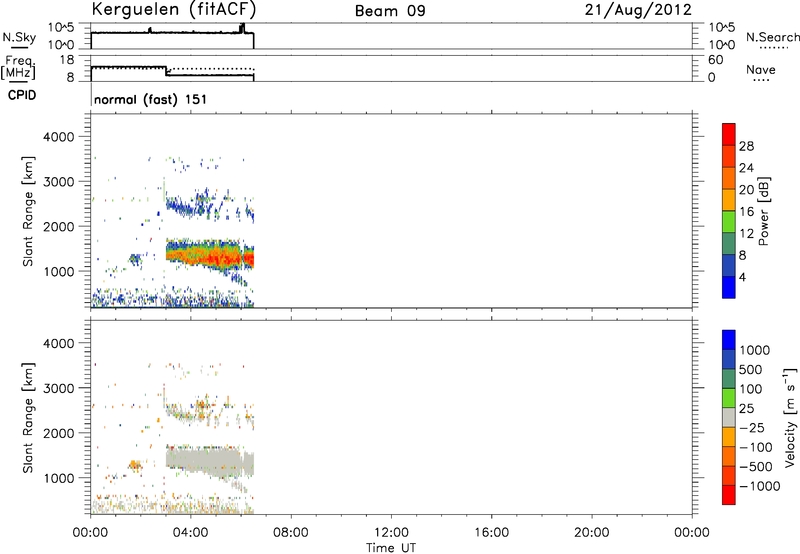Click the 'Kerguelen (fitACF)' title text
Viewport: 800px width, 554px height.
click(173, 9)
